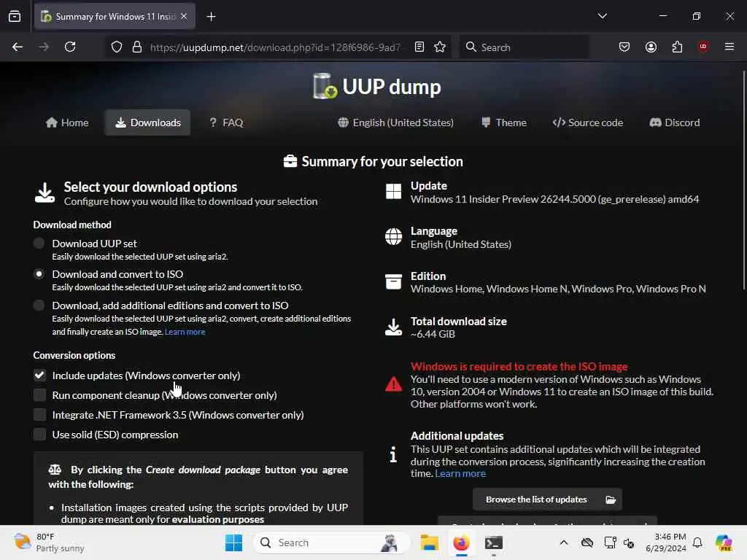Go back to previous page
Viewport: 747px width, 560px height.
[x=18, y=47]
